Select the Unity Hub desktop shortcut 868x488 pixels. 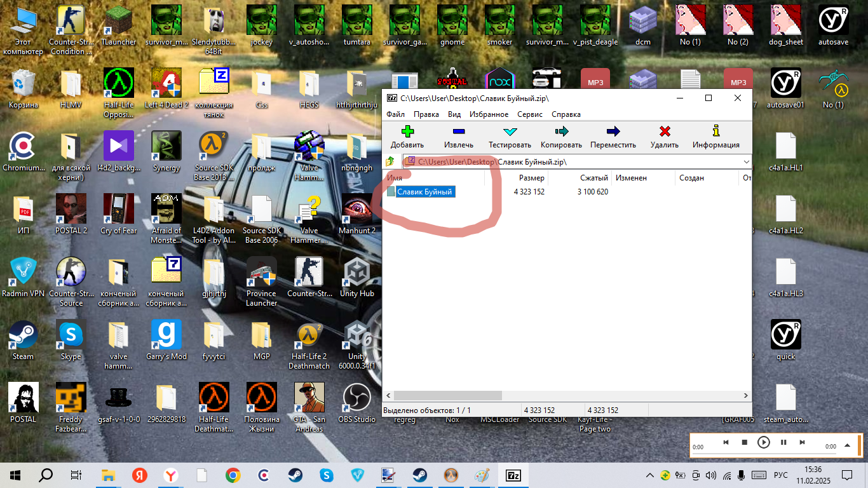pyautogui.click(x=357, y=278)
